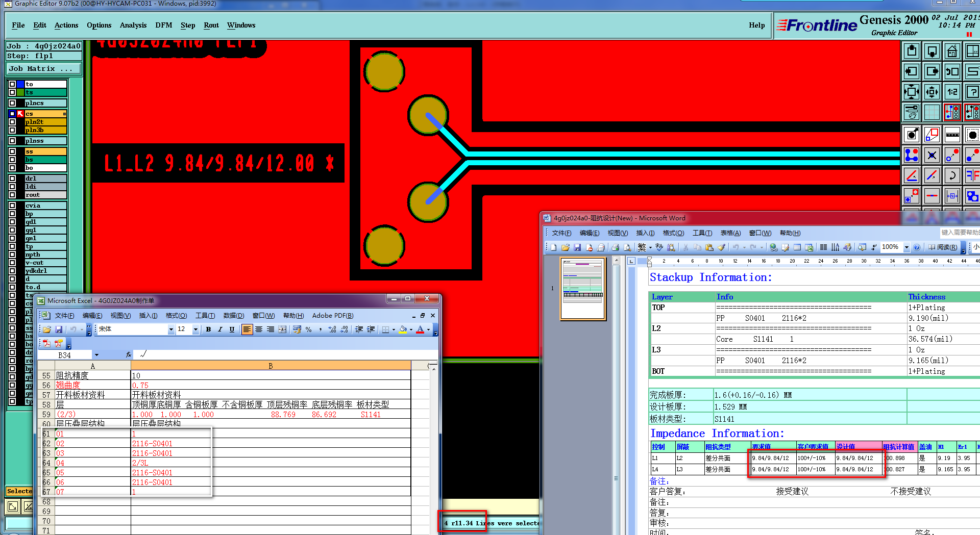The image size is (980, 535).
Task: Click the Word New Document icon
Action: [553, 247]
